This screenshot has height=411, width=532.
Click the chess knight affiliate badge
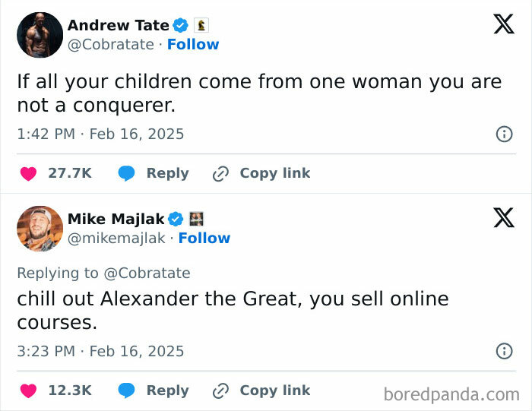[201, 25]
